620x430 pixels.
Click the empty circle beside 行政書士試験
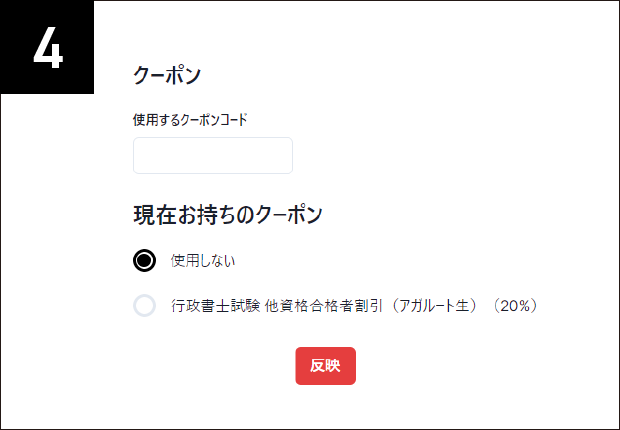click(145, 306)
